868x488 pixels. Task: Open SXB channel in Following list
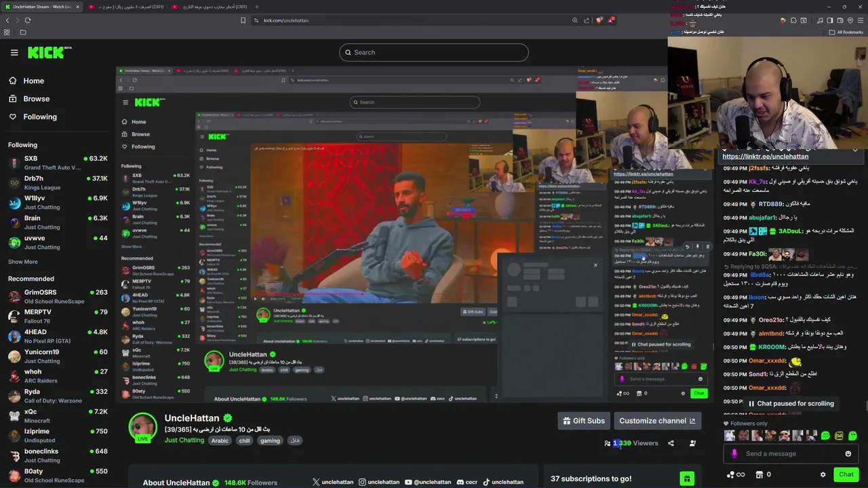(58, 163)
